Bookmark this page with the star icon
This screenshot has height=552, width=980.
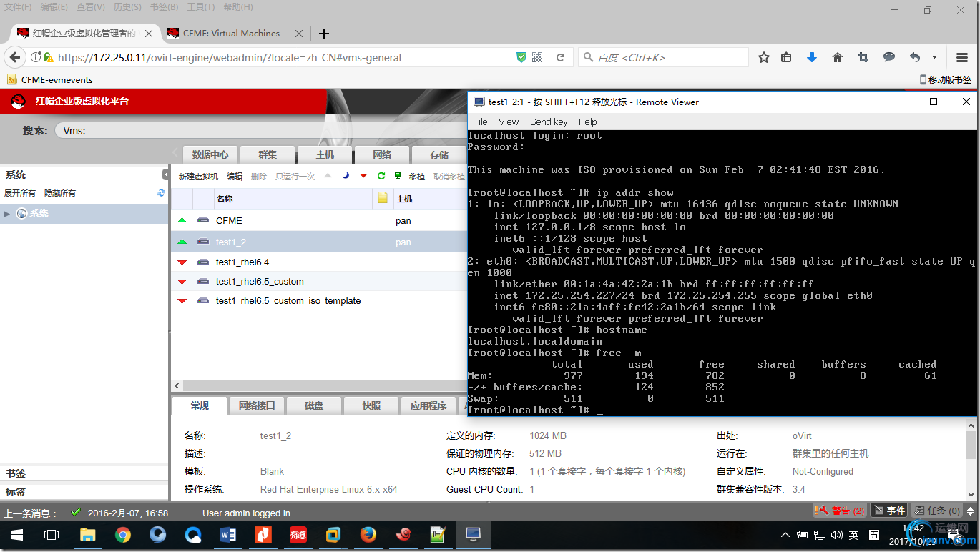tap(764, 57)
